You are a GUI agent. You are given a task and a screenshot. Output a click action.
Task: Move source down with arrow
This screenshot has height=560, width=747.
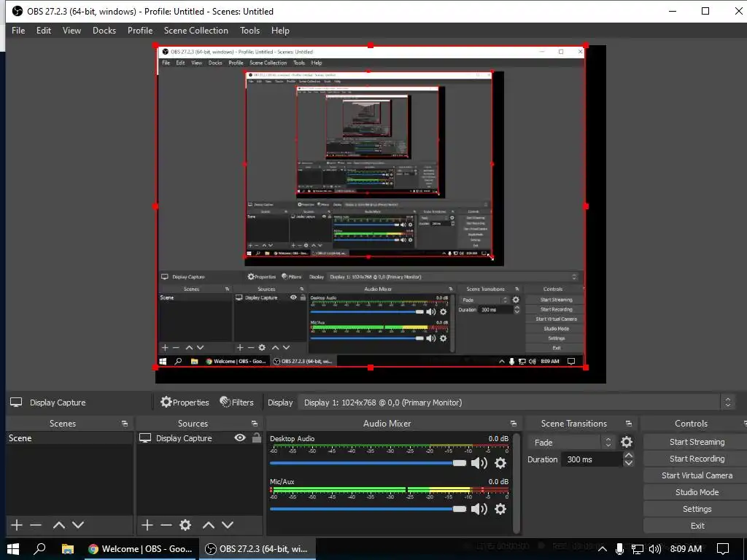pyautogui.click(x=228, y=525)
